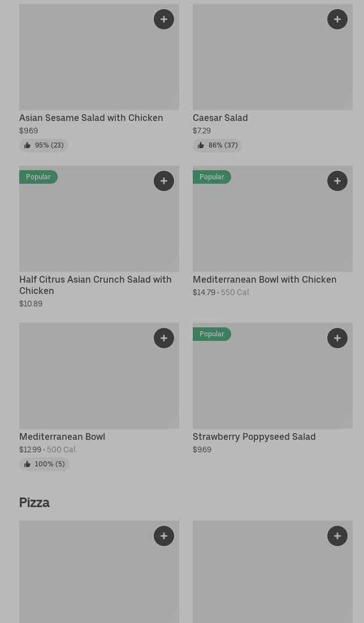Open Asian Sesame Salad with Chicken title

[91, 118]
